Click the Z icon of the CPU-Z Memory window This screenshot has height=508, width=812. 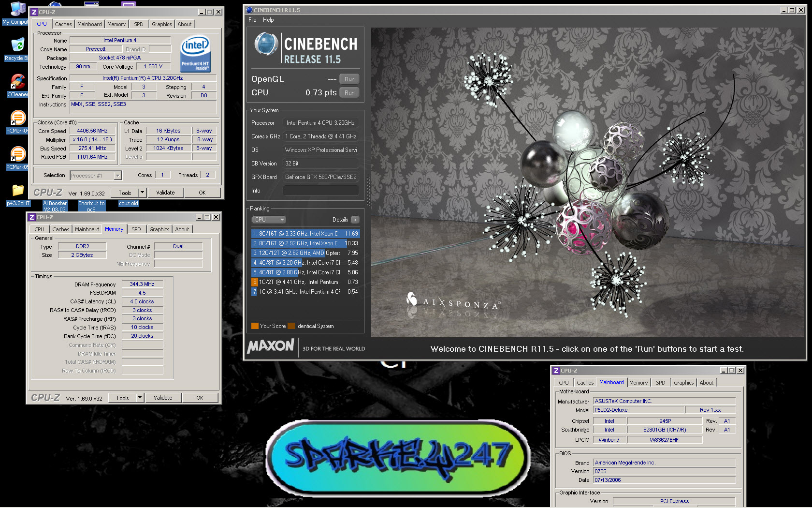pyautogui.click(x=31, y=217)
